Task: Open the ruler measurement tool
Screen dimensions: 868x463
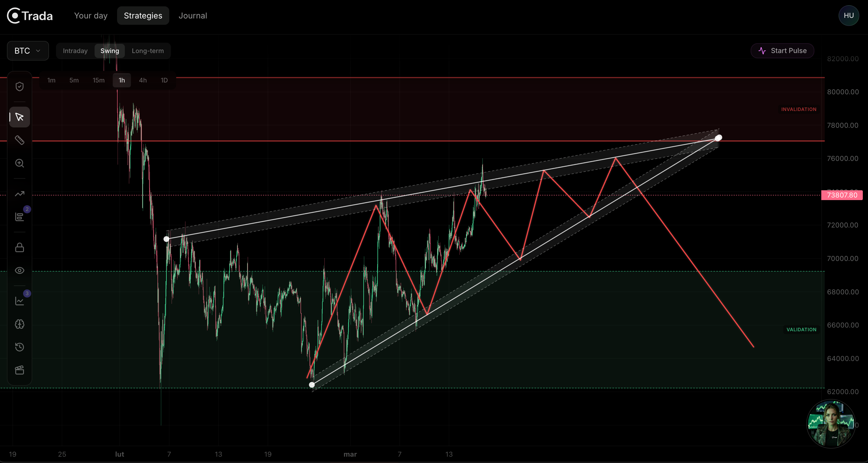Action: pos(19,140)
